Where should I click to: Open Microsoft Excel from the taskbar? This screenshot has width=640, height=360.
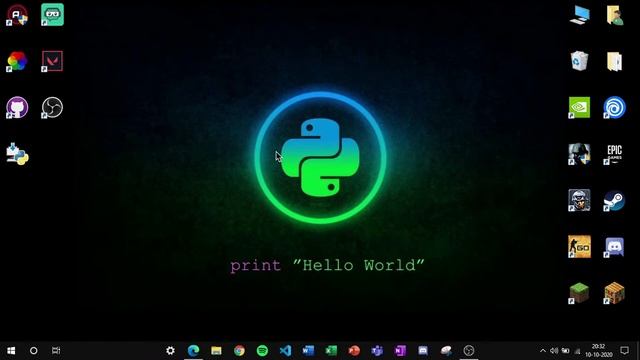pyautogui.click(x=331, y=351)
